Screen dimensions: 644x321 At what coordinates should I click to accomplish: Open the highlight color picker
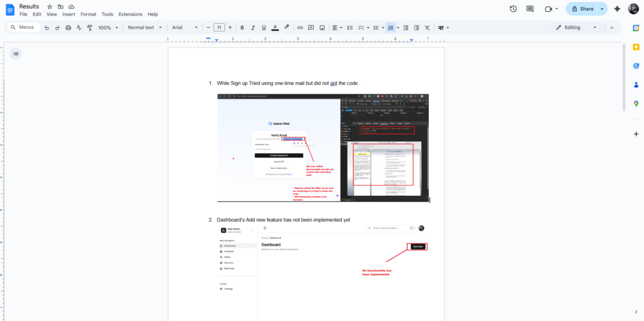coord(286,28)
